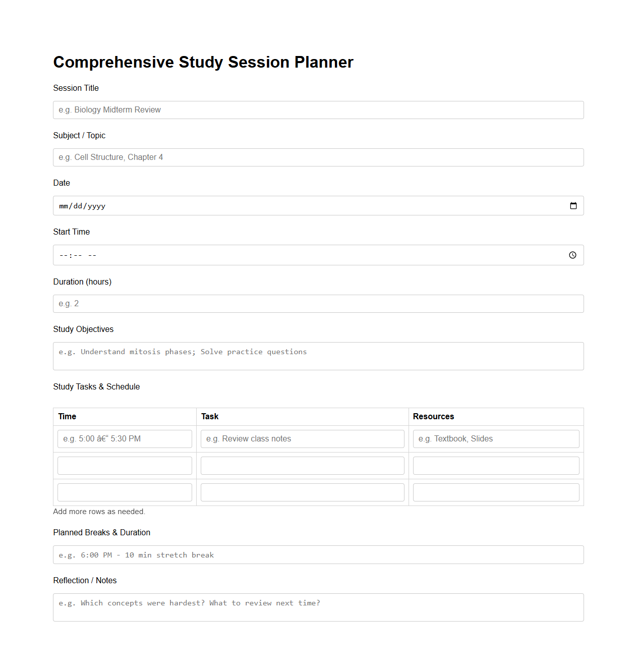Select the third row Task field
Image resolution: width=637 pixels, height=672 pixels.
coord(302,492)
